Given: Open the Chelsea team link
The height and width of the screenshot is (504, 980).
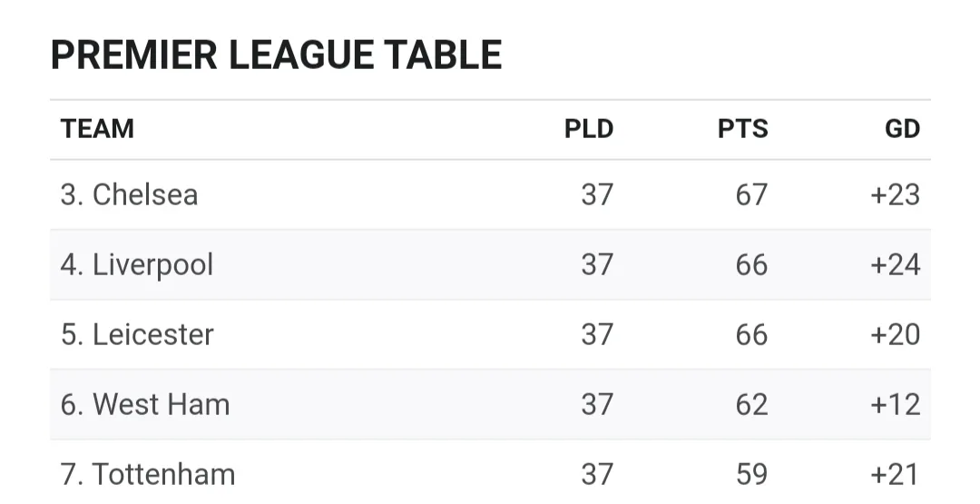Looking at the screenshot, I should (x=145, y=194).
